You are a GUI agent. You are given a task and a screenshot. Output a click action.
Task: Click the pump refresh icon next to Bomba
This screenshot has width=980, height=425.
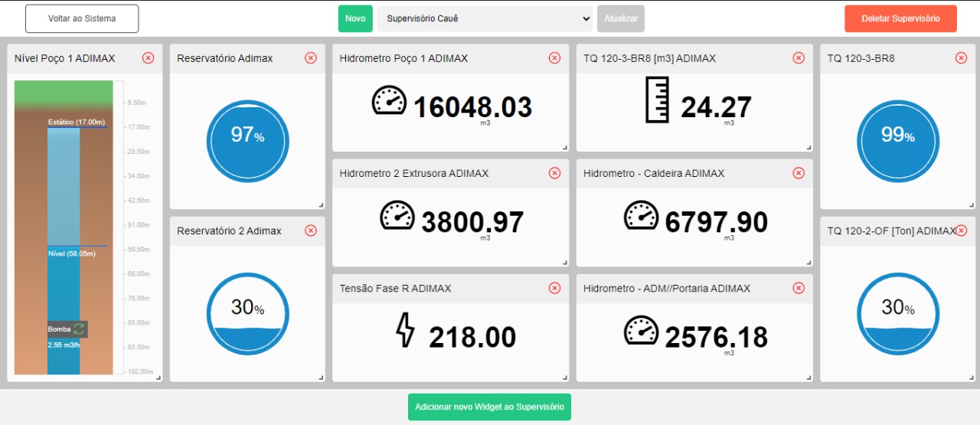point(79,329)
